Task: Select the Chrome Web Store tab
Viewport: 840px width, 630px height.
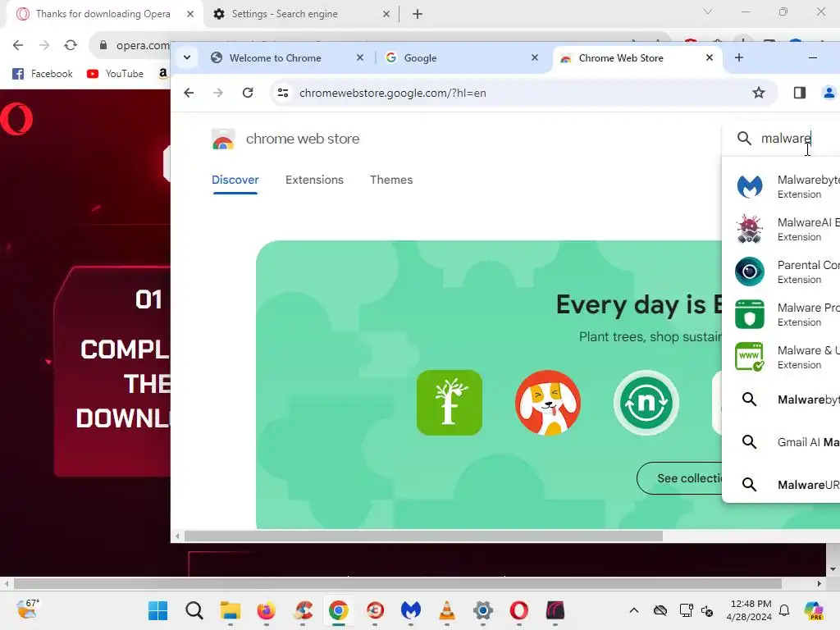Action: (x=621, y=58)
